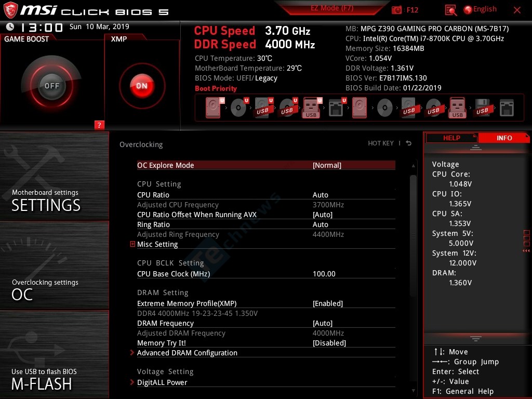
Task: Open the BIOS search icon
Action: (451, 10)
